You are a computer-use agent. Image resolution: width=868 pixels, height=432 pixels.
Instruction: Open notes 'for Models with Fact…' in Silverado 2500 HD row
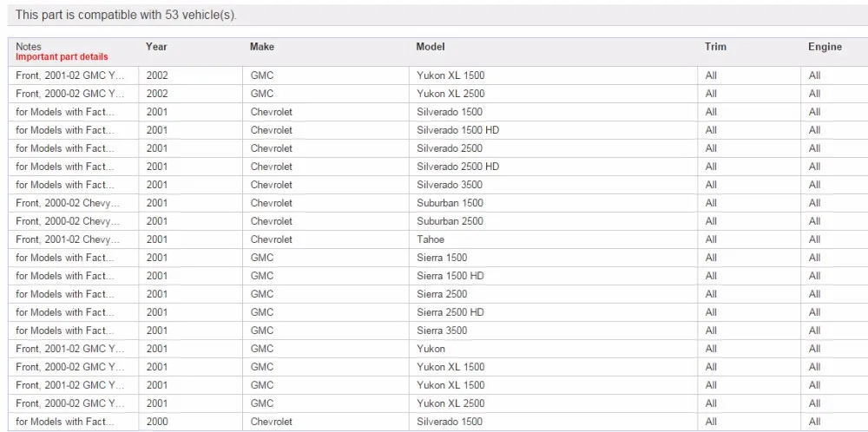(65, 167)
